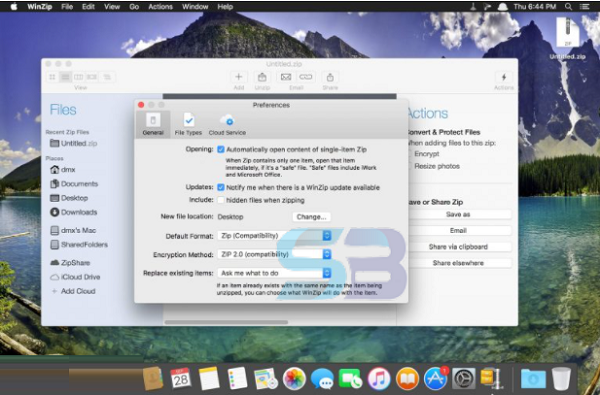
Task: Open Desktop in the Places sidebar
Action: pyautogui.click(x=69, y=198)
